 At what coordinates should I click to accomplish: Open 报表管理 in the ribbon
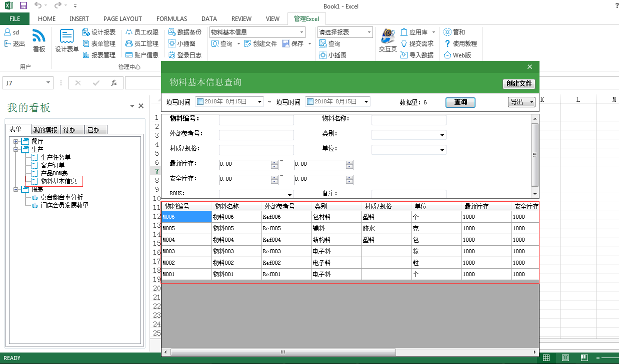coord(99,55)
